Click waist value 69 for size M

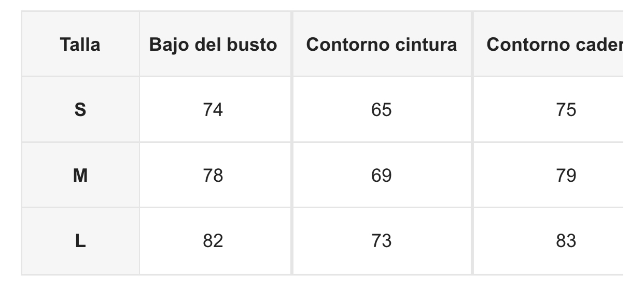point(382,176)
